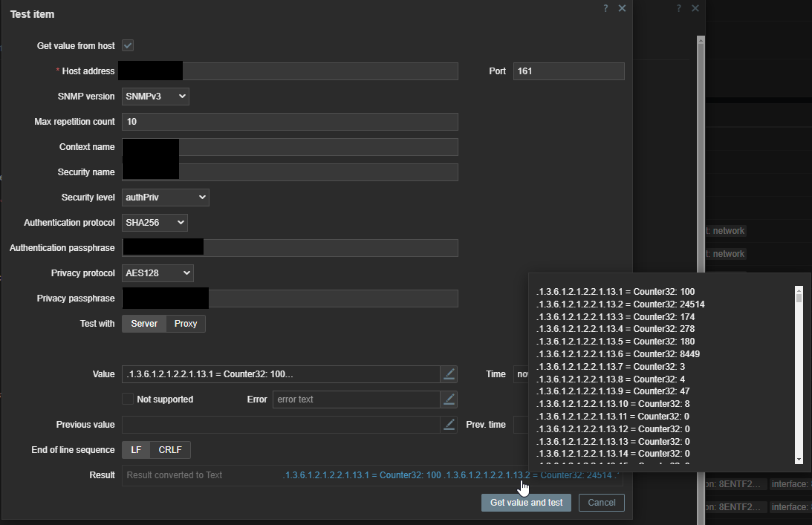Click the result popup scrollbar down arrow
The width and height of the screenshot is (812, 525).
click(799, 460)
